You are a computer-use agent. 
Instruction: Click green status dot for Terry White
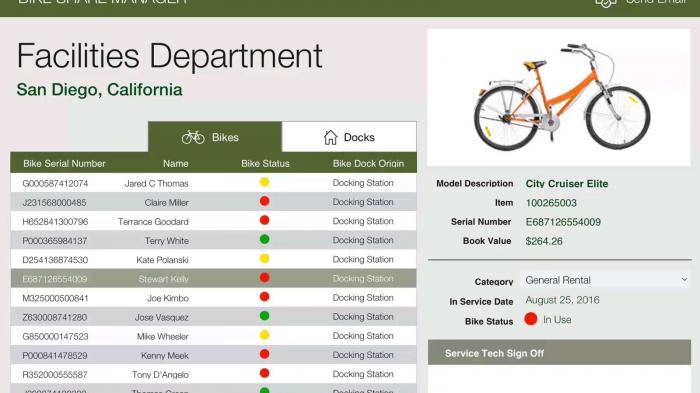point(264,239)
